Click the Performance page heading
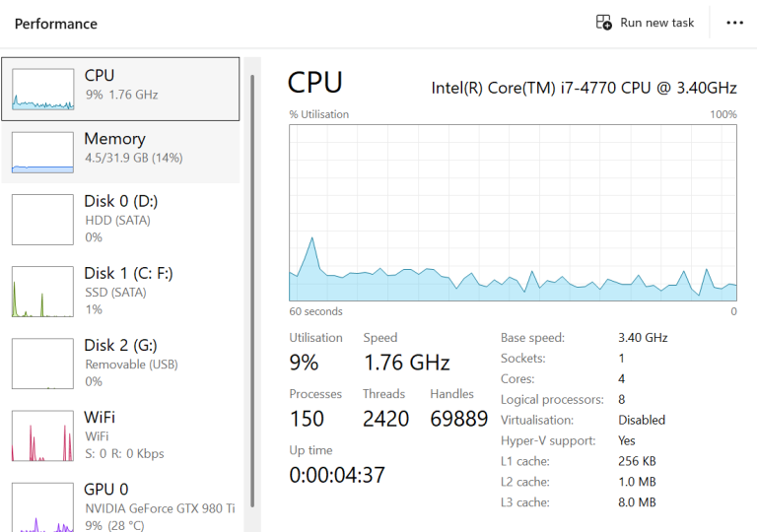757x532 pixels. pos(56,24)
